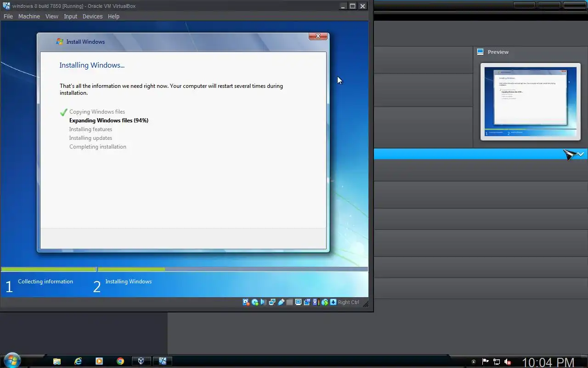Image resolution: width=588 pixels, height=368 pixels.
Task: Click the CPU virtualization V indicator icon
Action: point(316,302)
